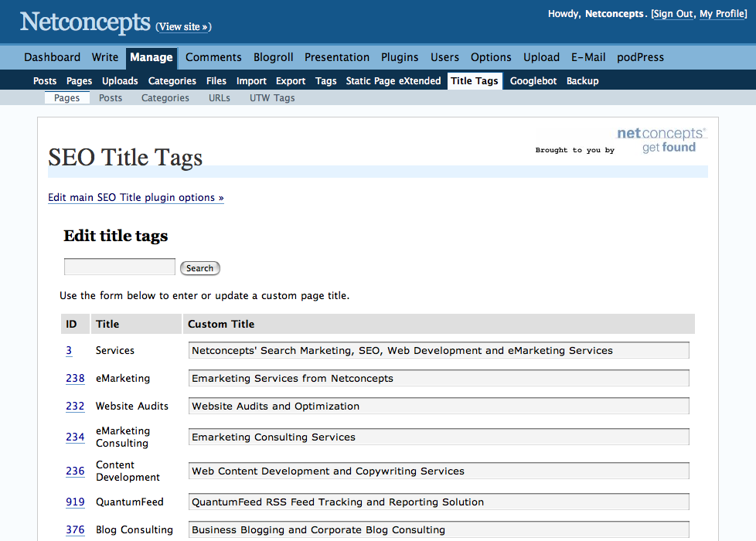Click the View site link
Image resolution: width=756 pixels, height=541 pixels.
pos(183,27)
